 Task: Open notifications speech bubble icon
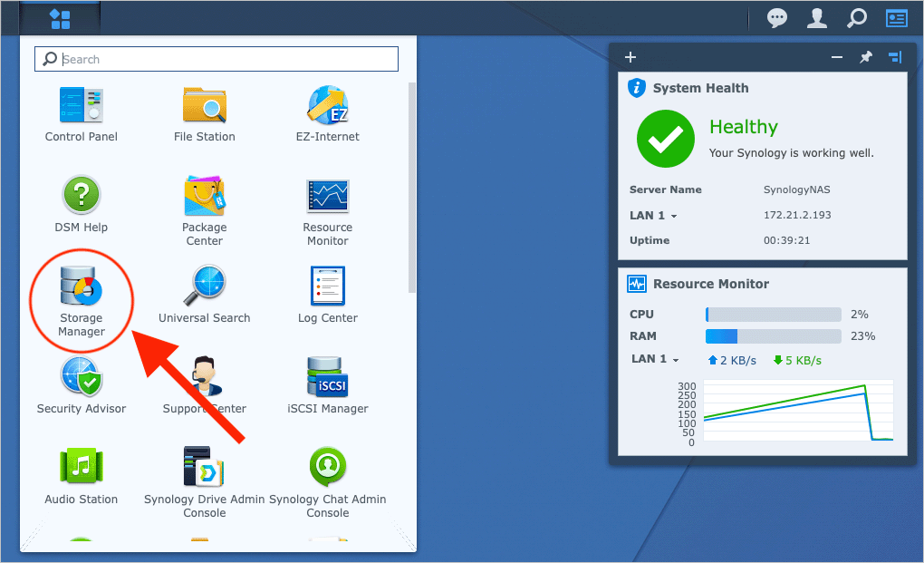pos(776,18)
